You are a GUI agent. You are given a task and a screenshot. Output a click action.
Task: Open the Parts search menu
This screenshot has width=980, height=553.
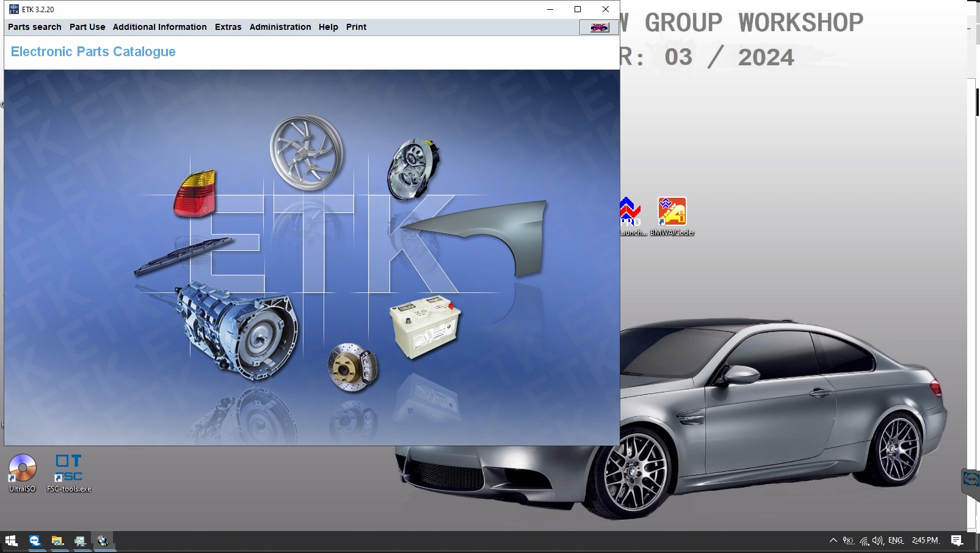tap(34, 27)
